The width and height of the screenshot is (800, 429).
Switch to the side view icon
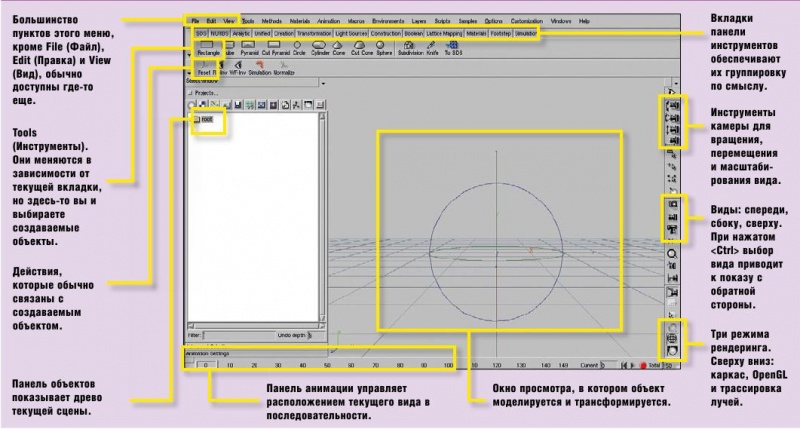(x=672, y=217)
